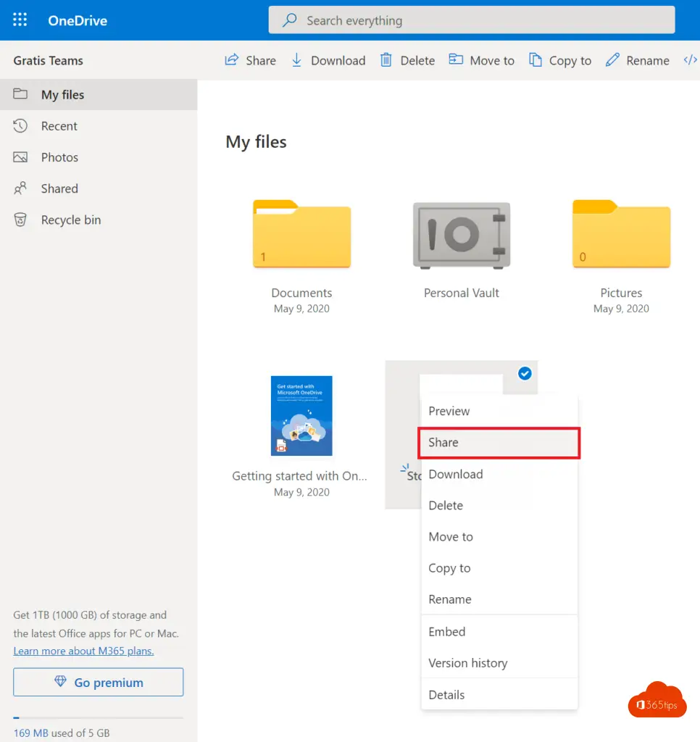Open the Pictures folder
The height and width of the screenshot is (742, 700).
click(622, 234)
